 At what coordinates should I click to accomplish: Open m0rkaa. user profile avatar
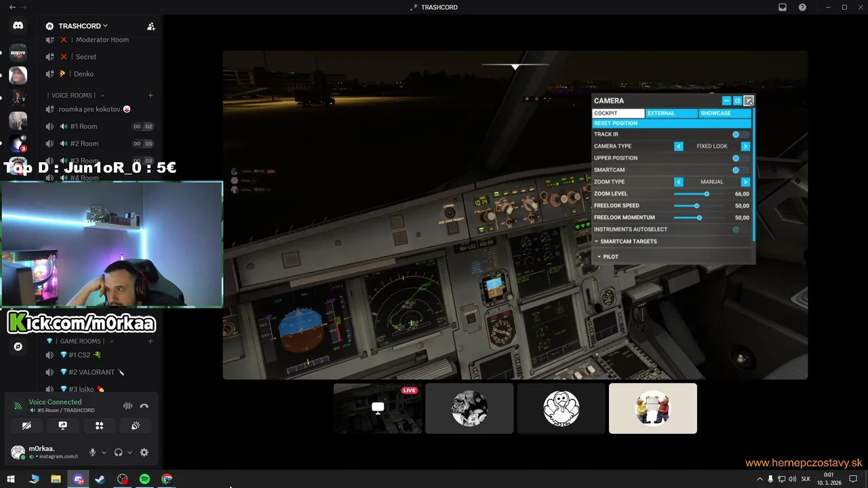[x=18, y=452]
